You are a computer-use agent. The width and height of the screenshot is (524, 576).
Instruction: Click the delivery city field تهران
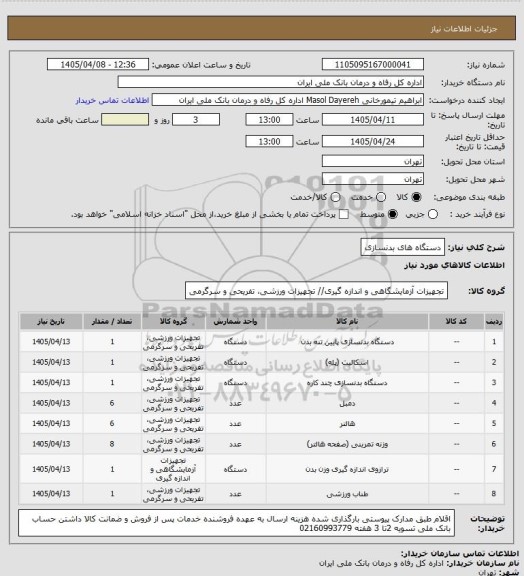373,179
